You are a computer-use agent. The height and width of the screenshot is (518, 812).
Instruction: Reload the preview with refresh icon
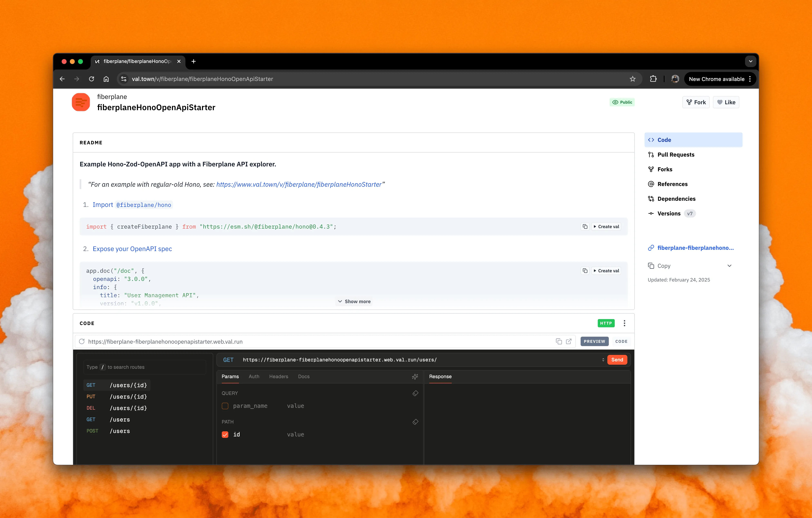click(x=82, y=342)
